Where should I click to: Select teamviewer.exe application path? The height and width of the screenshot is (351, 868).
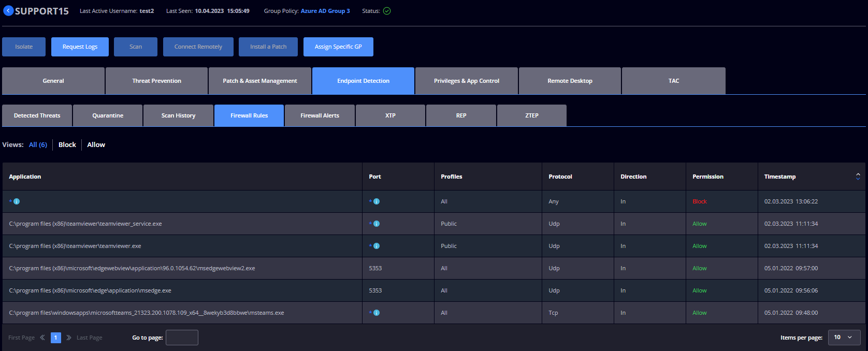pos(75,246)
